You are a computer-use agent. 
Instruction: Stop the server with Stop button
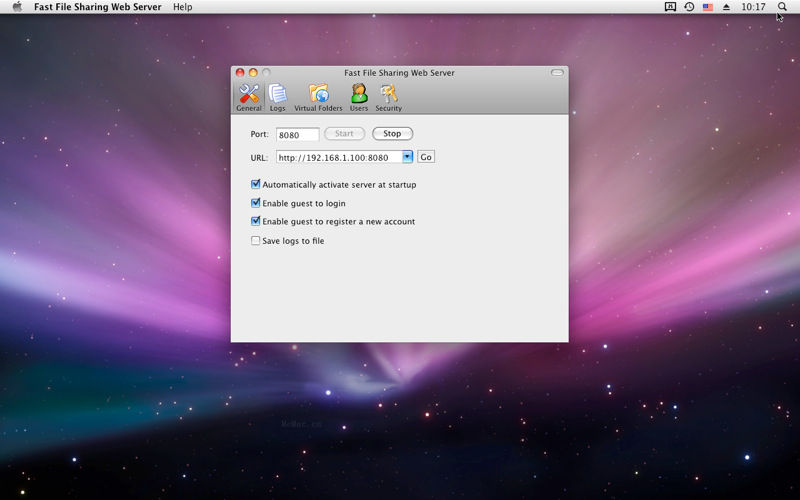point(392,134)
